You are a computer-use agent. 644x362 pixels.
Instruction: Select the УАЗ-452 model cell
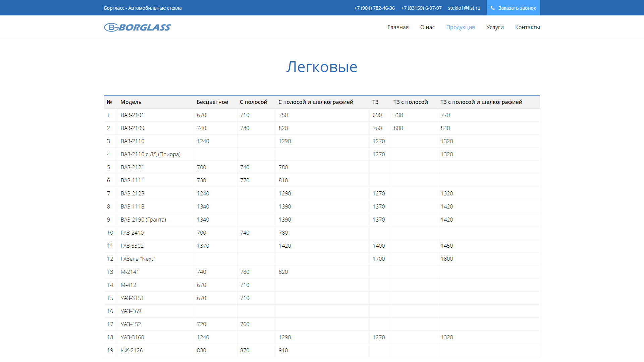click(x=156, y=324)
